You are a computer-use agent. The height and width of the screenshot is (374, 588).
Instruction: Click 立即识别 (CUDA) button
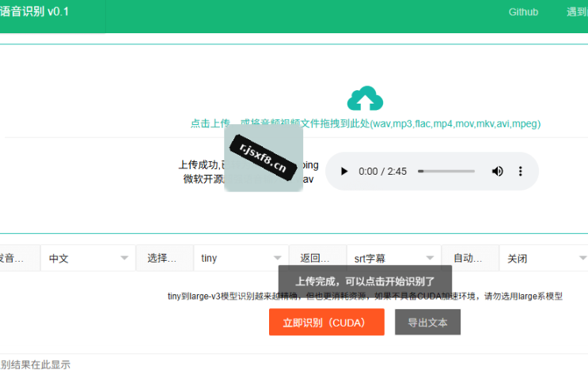(327, 322)
